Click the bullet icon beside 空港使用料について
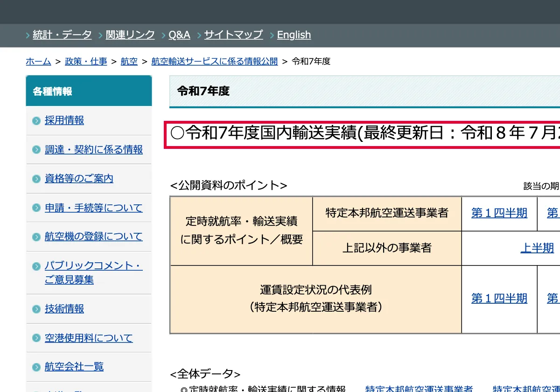The image size is (560, 392). (x=36, y=338)
